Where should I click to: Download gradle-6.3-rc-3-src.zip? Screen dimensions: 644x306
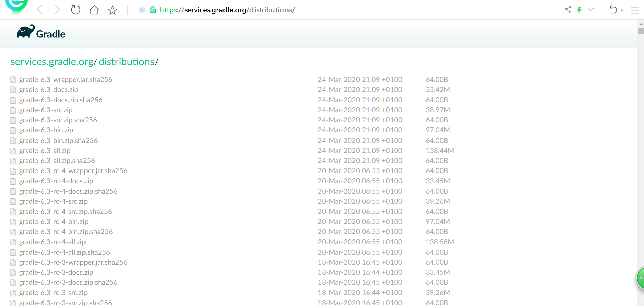coord(53,293)
